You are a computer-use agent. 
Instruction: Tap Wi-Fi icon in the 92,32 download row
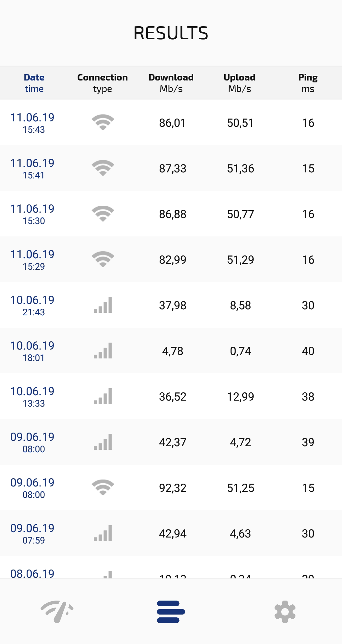coord(103,487)
